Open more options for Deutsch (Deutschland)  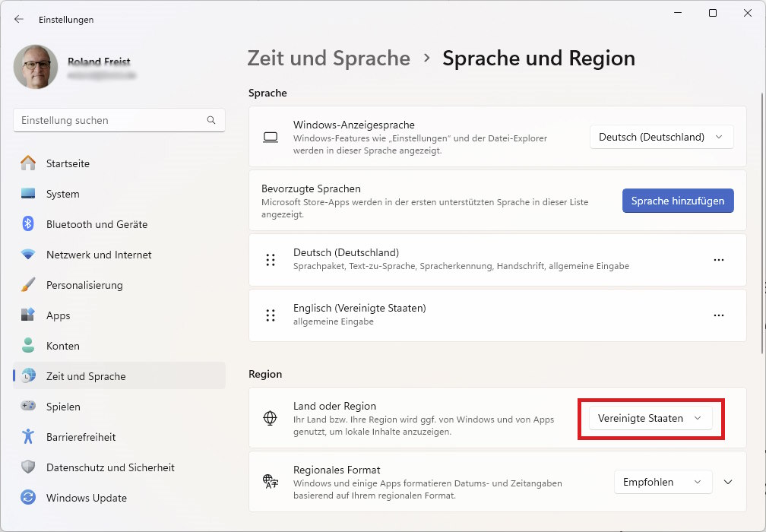pos(719,259)
